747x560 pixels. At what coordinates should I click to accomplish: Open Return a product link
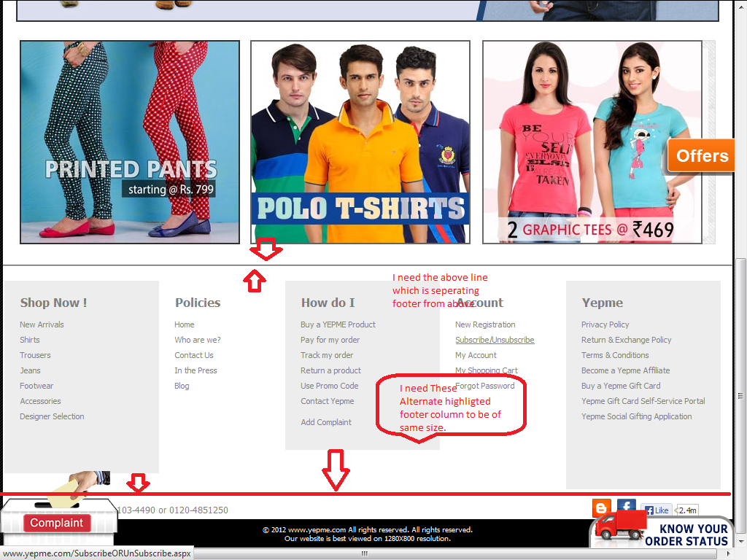[330, 370]
